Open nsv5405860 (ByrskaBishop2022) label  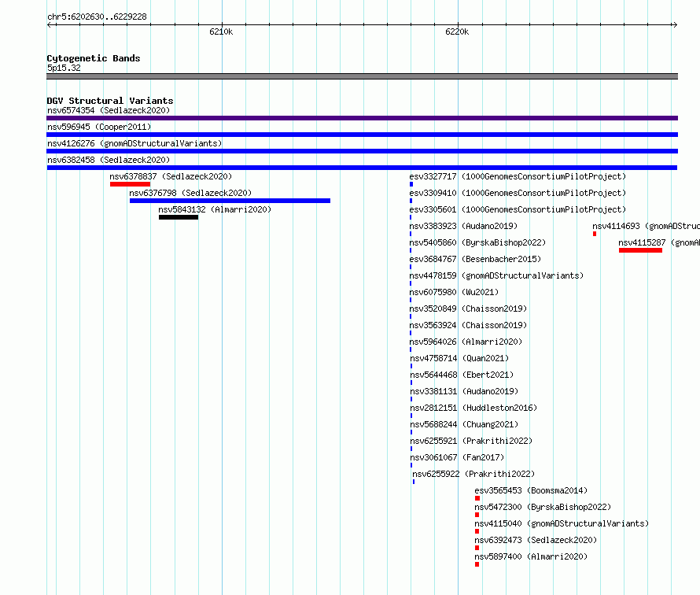point(477,242)
